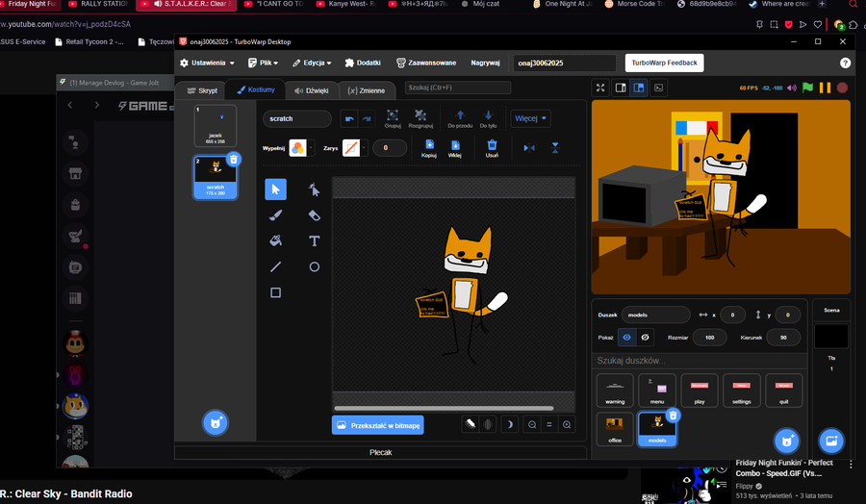The image size is (866, 504).
Task: Zoom in the costume canvas
Action: coord(567,424)
